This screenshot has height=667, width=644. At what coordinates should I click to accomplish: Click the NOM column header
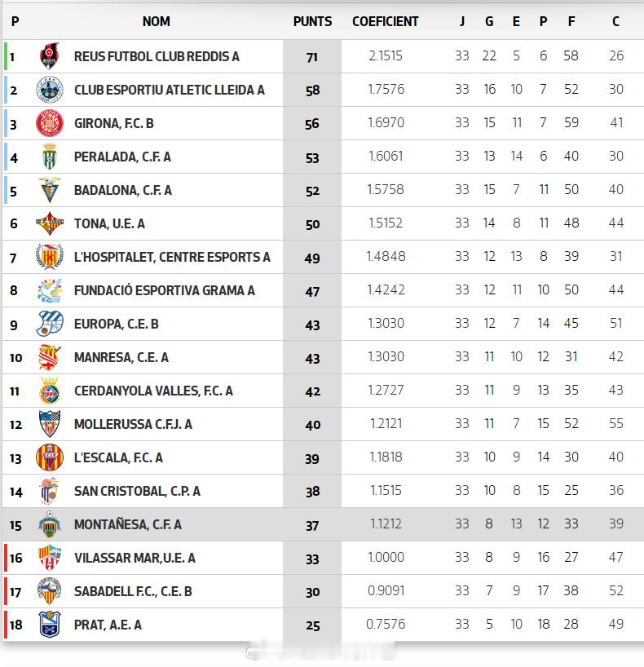pos(157,21)
